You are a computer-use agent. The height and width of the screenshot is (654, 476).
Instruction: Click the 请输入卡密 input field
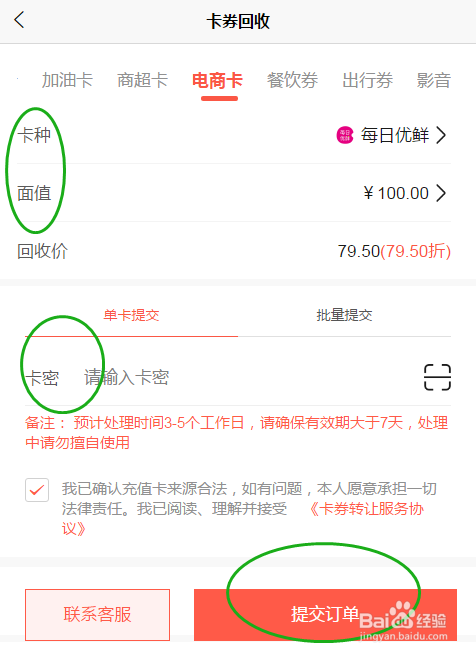250,377
